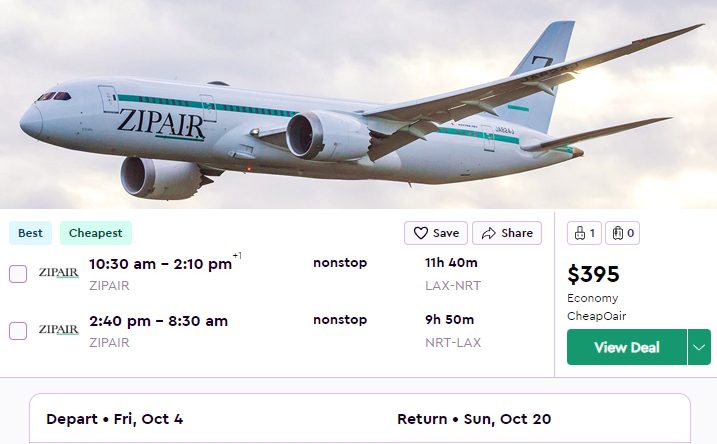Click the Share arrow icon
This screenshot has width=717, height=444.
(489, 233)
